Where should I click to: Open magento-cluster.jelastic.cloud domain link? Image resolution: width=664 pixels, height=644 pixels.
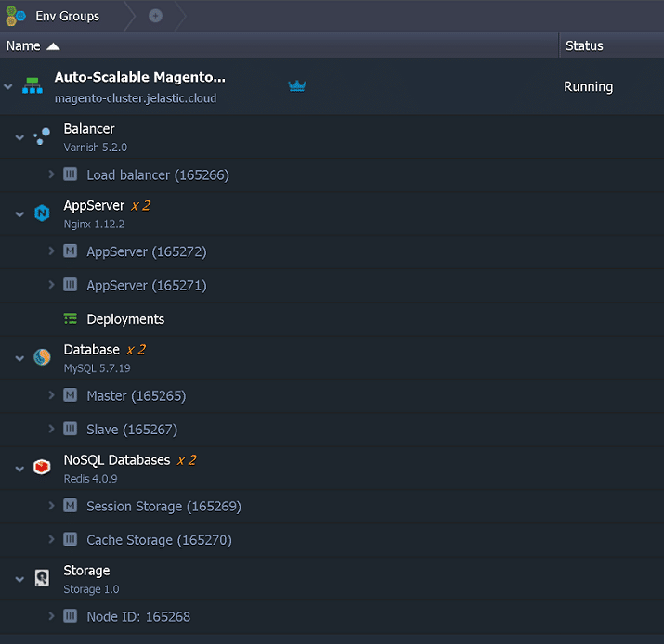136,97
